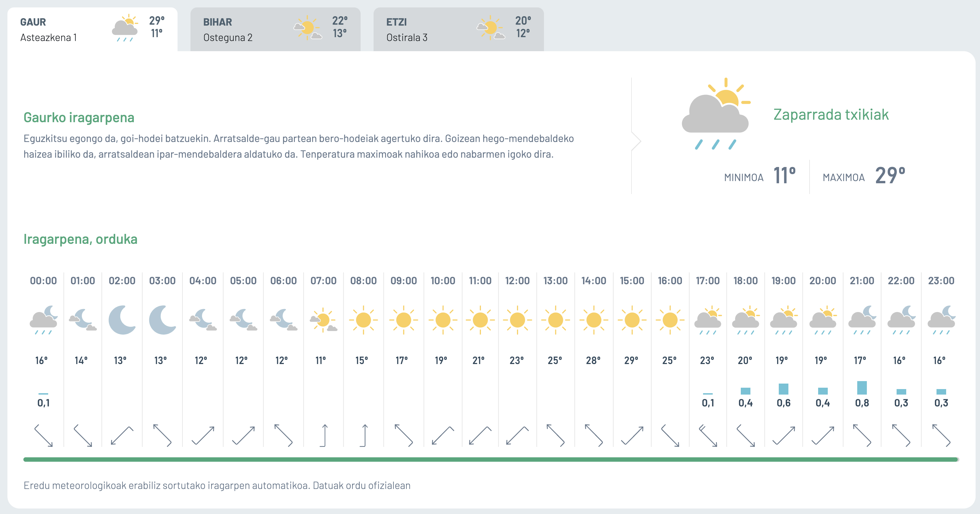This screenshot has width=980, height=514.
Task: Click the 03:00 clear moon icon
Action: click(162, 320)
